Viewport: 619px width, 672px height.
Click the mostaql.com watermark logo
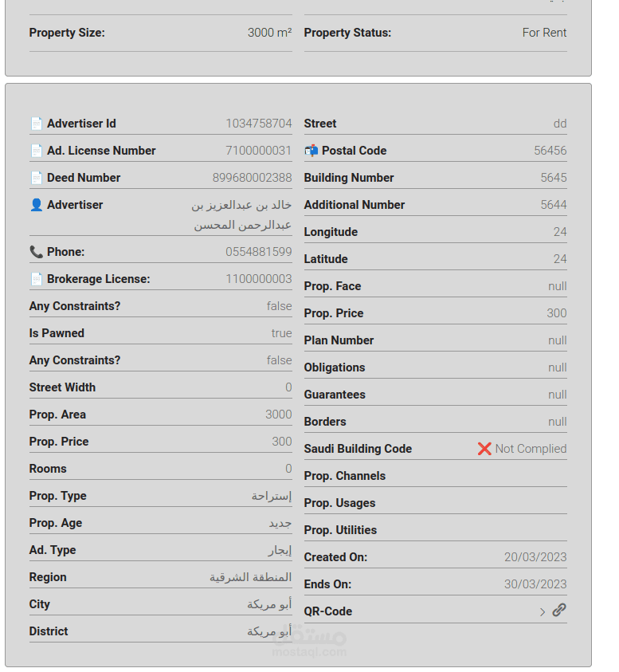tap(309, 642)
